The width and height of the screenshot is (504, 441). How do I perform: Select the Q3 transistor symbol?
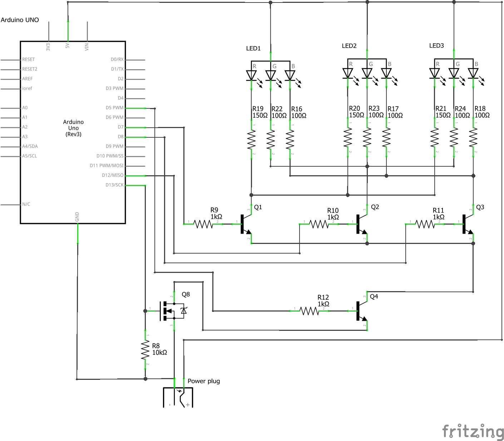point(468,224)
